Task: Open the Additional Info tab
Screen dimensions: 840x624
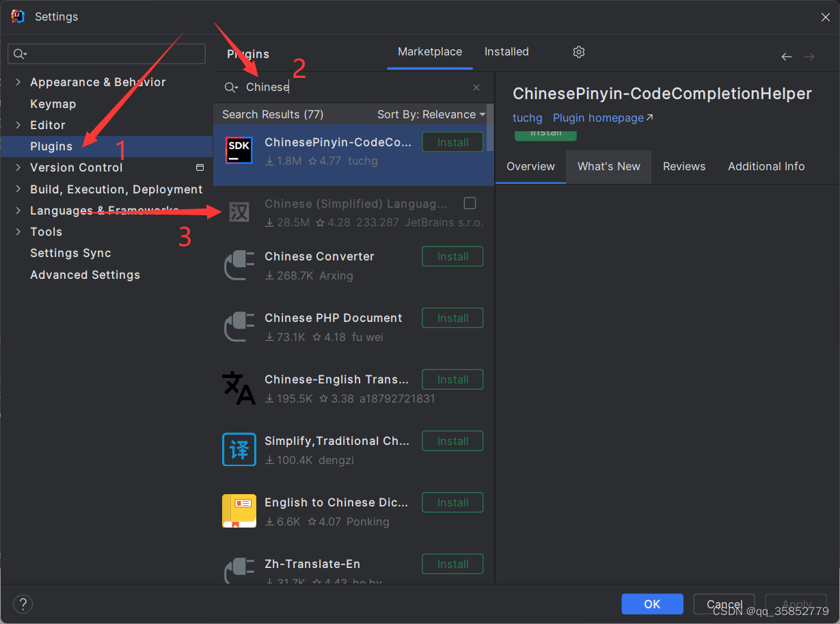Action: (x=766, y=166)
